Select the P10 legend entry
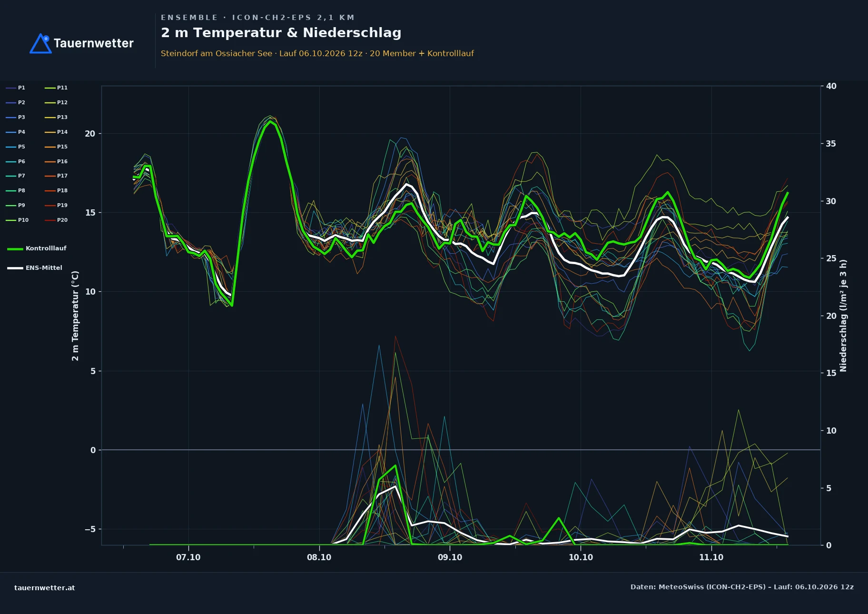 (17, 220)
